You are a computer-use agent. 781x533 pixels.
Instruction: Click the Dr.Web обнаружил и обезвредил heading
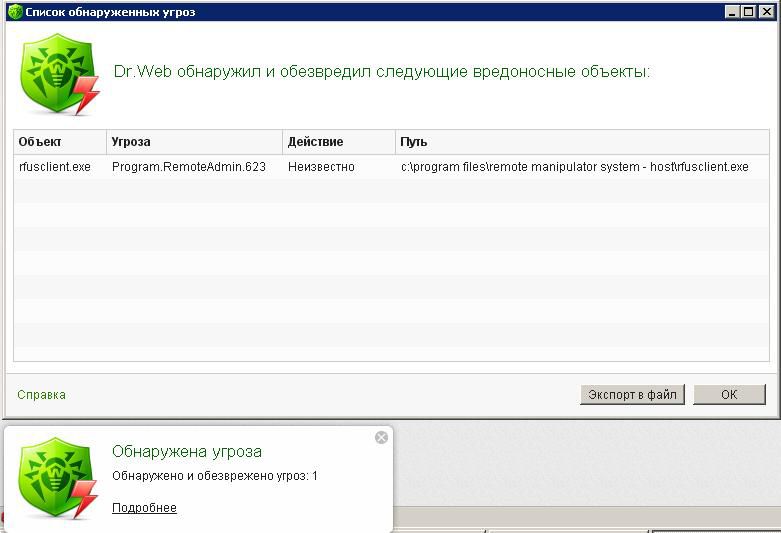click(382, 72)
